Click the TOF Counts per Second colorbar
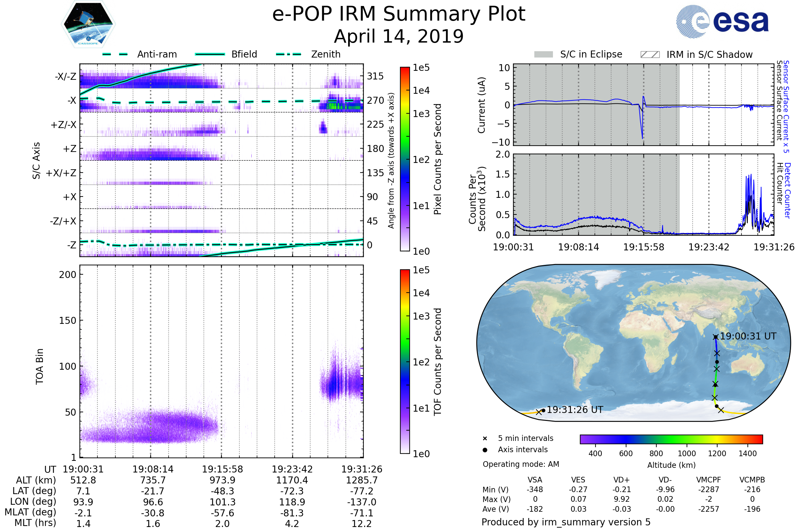The width and height of the screenshot is (798, 532). 405,361
